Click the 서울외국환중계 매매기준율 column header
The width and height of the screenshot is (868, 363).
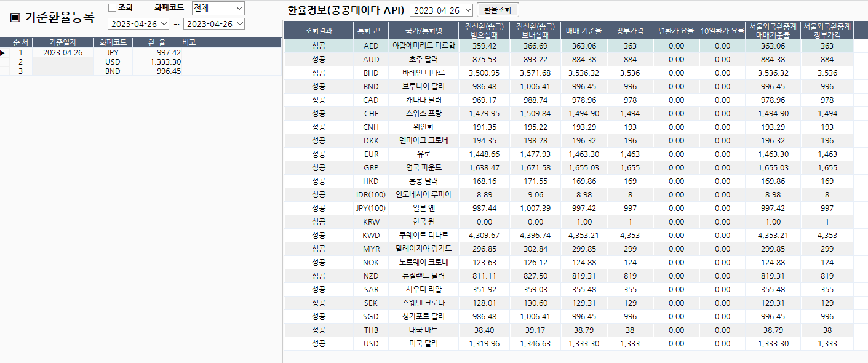click(773, 30)
